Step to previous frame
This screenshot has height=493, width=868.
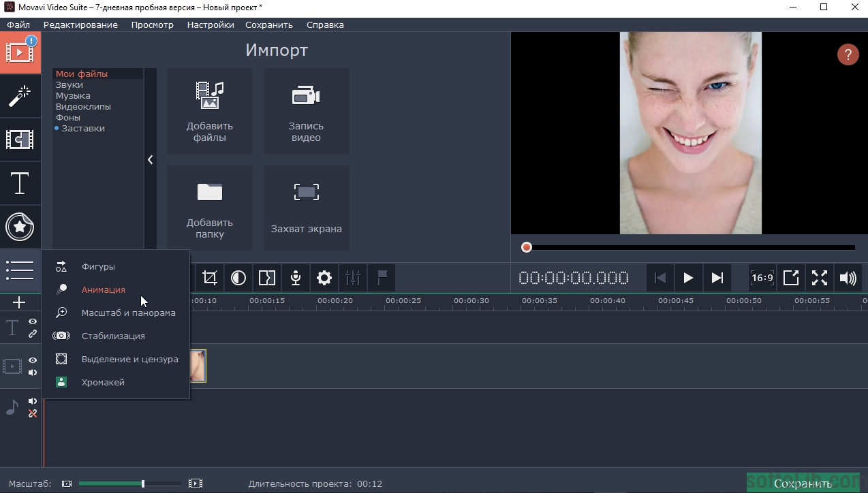(x=660, y=278)
